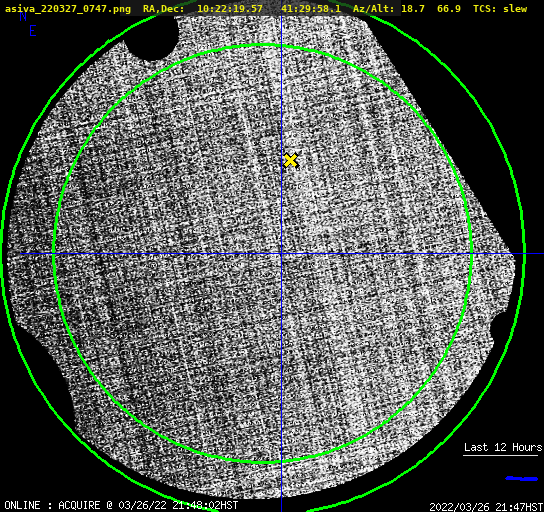Click the RA,Dec: label in header

[164, 9]
